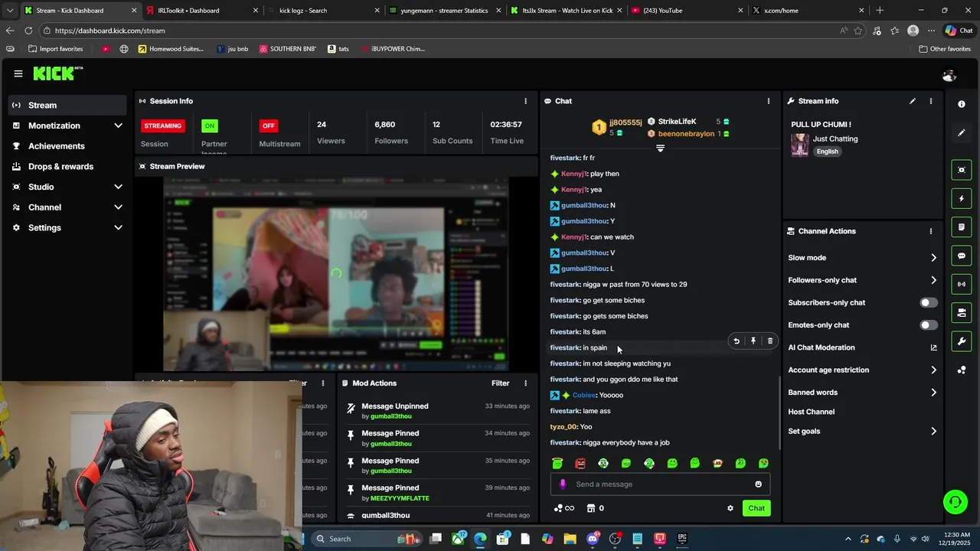The image size is (980, 551).
Task: Click the Just Chatting category
Action: 835,139
